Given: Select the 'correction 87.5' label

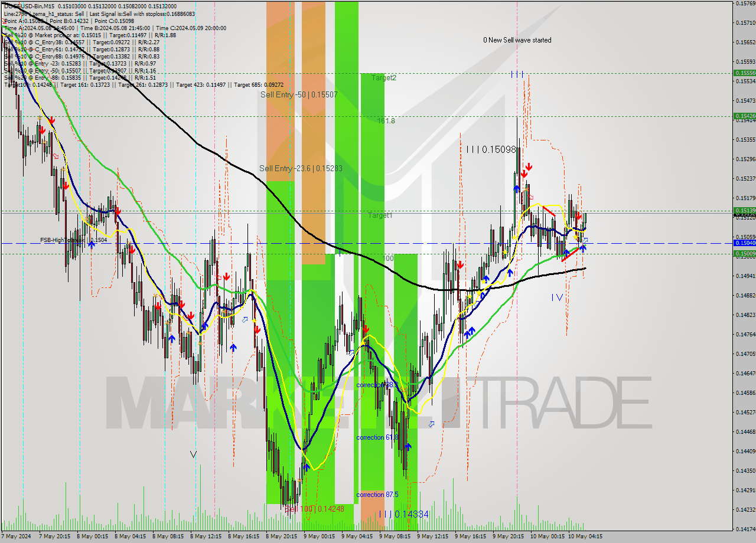Looking at the screenshot, I should point(377,495).
